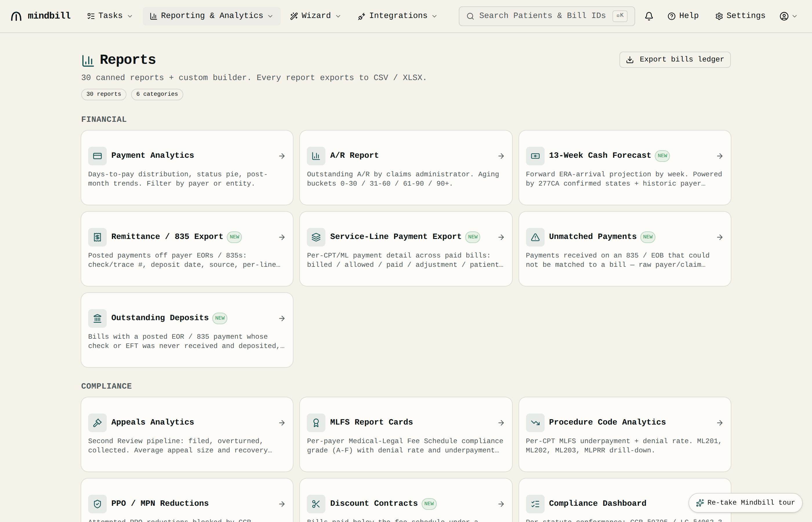Click the COMPLIANCE section heading

[x=106, y=386]
